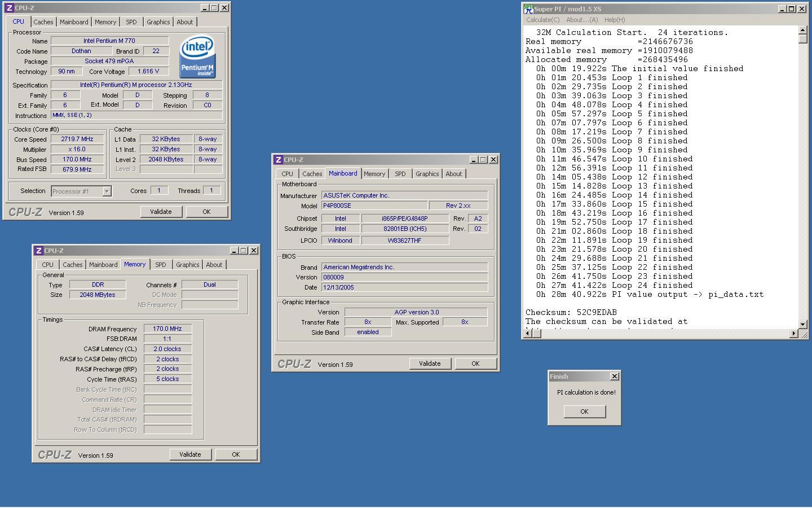
Task: Open the Processor #1 selection dropdown
Action: pyautogui.click(x=107, y=191)
